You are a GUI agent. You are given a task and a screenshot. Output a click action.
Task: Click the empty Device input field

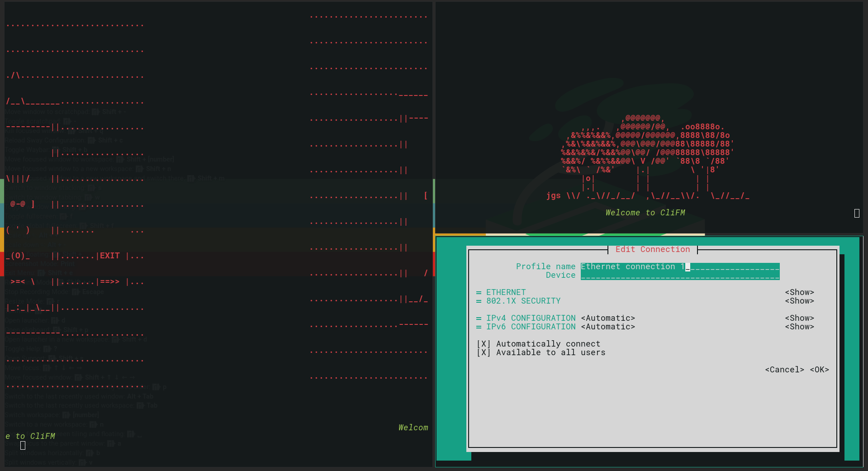pos(678,275)
